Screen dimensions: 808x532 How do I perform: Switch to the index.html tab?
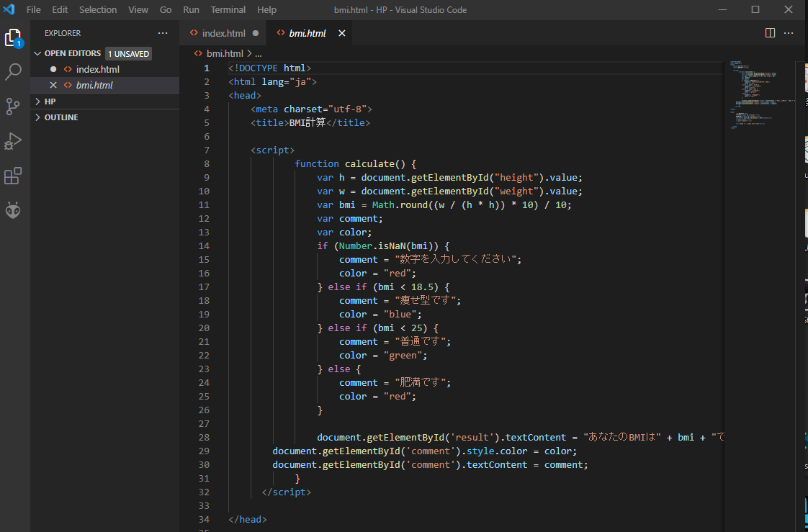point(223,32)
